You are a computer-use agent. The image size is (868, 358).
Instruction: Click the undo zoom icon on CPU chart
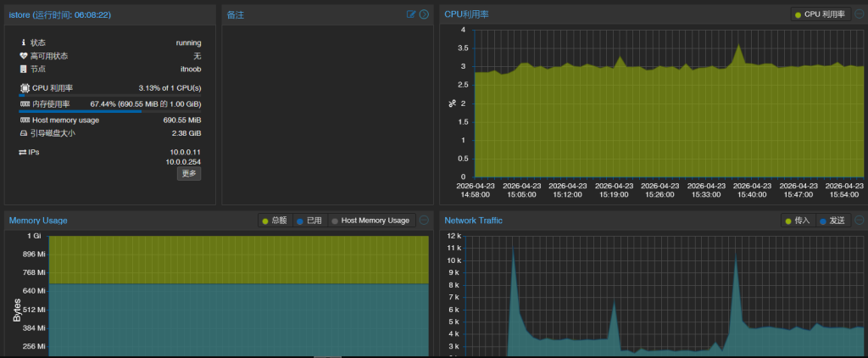pos(859,14)
